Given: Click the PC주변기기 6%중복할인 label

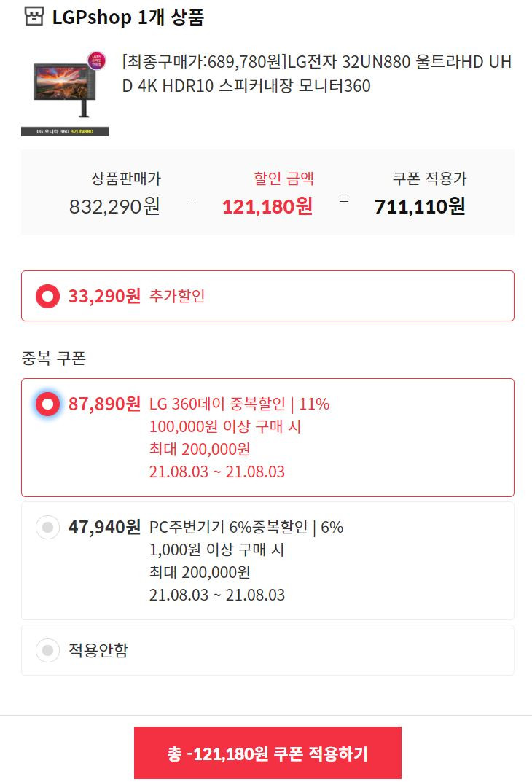Looking at the screenshot, I should pos(246,527).
